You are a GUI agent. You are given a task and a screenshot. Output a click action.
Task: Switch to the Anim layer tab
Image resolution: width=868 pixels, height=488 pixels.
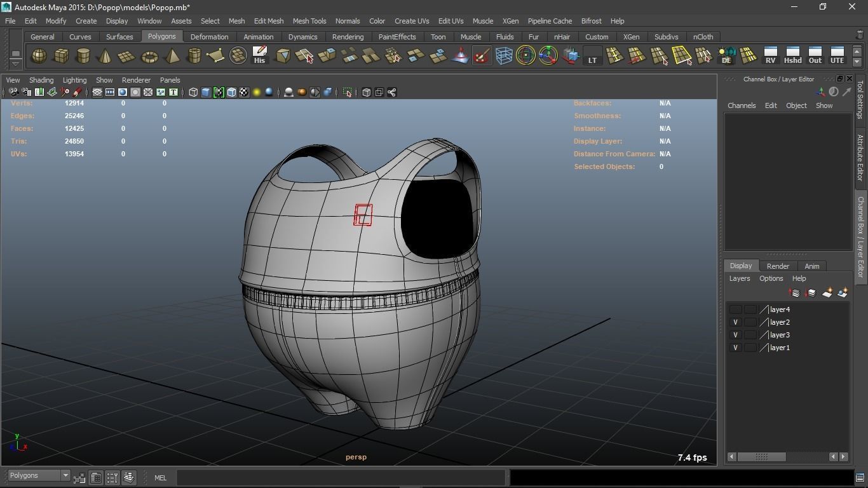[811, 266]
